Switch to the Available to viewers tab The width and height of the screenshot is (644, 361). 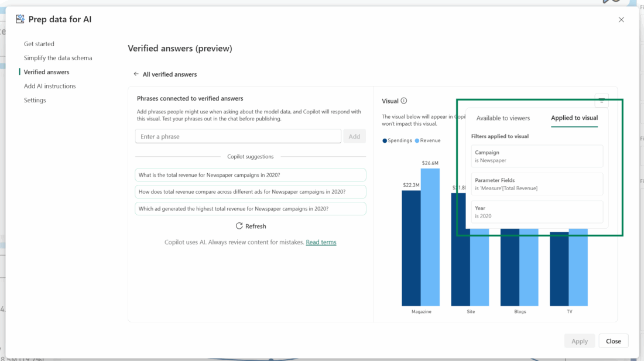503,118
